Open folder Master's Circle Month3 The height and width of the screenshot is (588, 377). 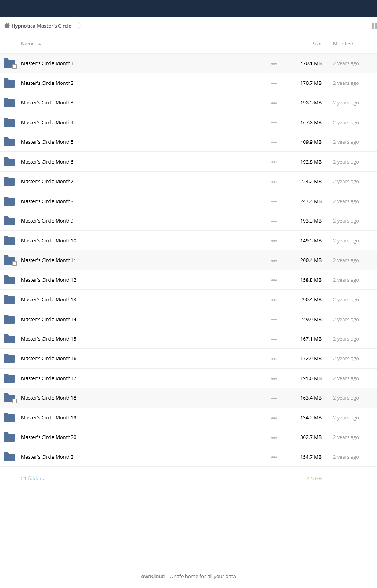47,102
